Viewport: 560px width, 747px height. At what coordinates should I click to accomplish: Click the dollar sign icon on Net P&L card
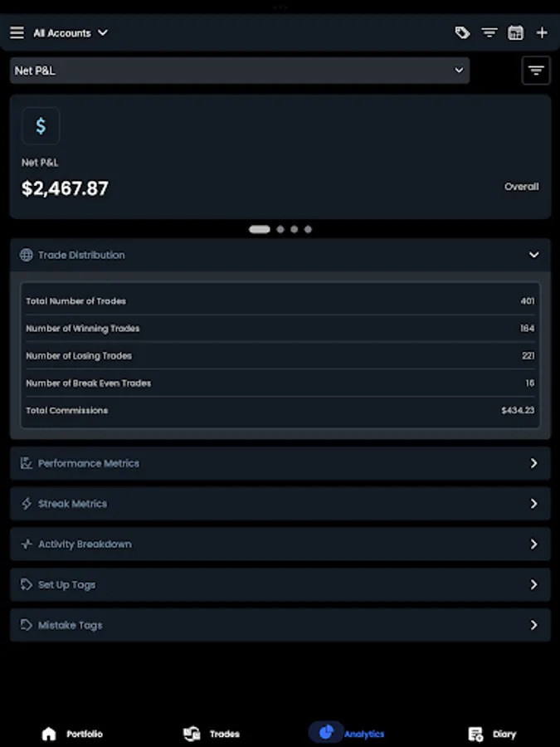tap(40, 125)
